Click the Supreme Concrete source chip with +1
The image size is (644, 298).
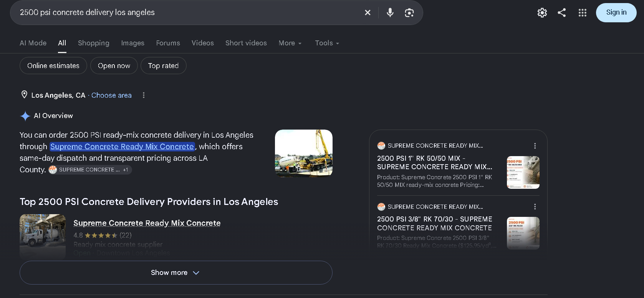click(90, 170)
